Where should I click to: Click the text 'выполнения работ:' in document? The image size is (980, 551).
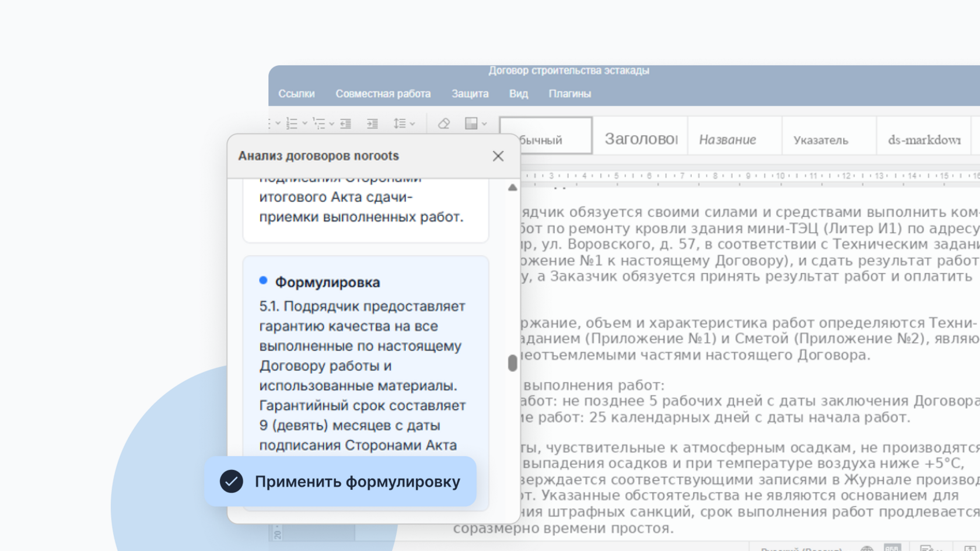(x=594, y=385)
